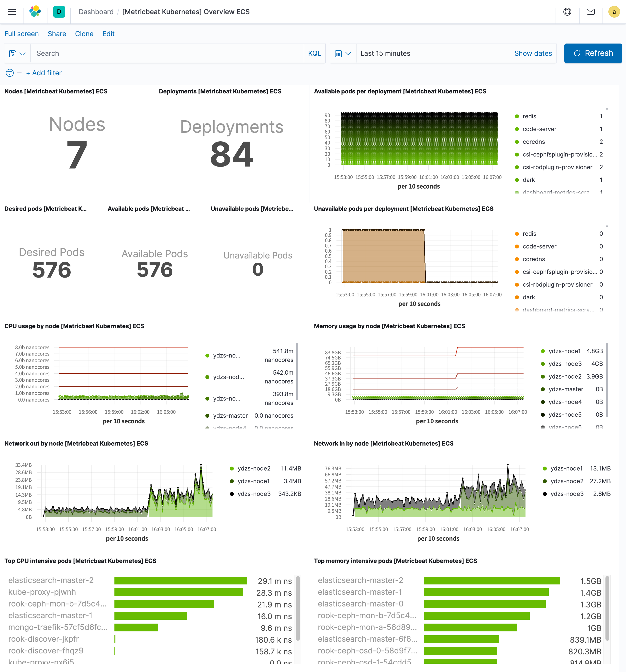Open the calendar quick time menu

tap(343, 53)
